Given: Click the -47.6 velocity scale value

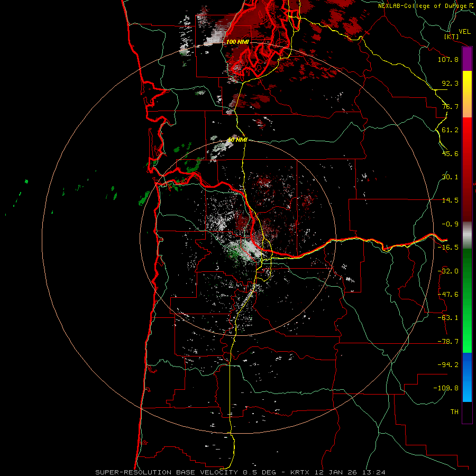Looking at the screenshot, I should 448,295.
